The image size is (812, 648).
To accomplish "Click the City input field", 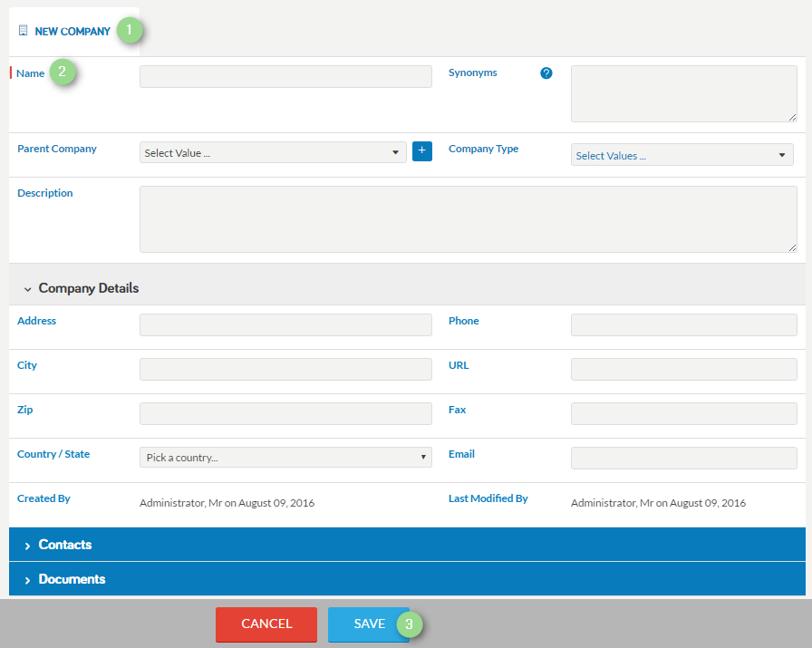I will tap(285, 370).
